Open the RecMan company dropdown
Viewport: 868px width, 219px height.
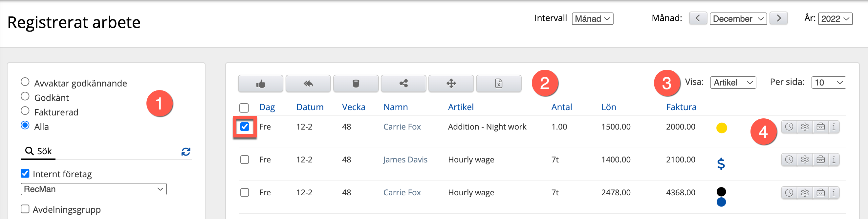click(93, 189)
